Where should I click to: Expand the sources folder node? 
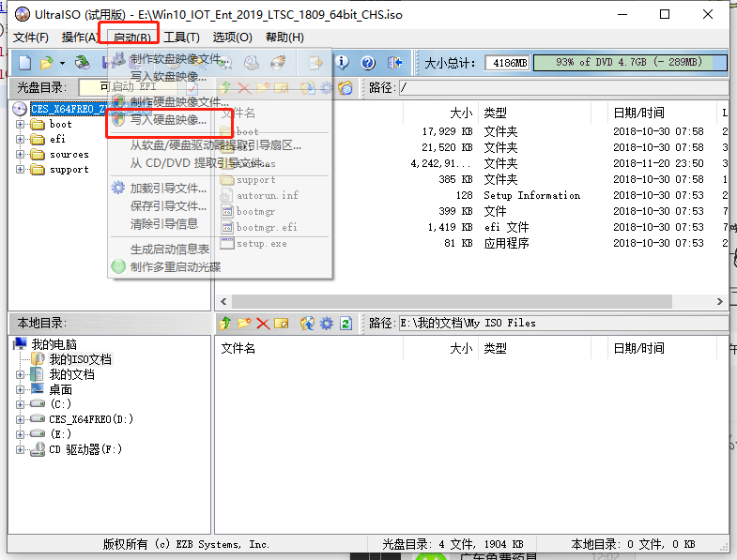click(x=20, y=155)
